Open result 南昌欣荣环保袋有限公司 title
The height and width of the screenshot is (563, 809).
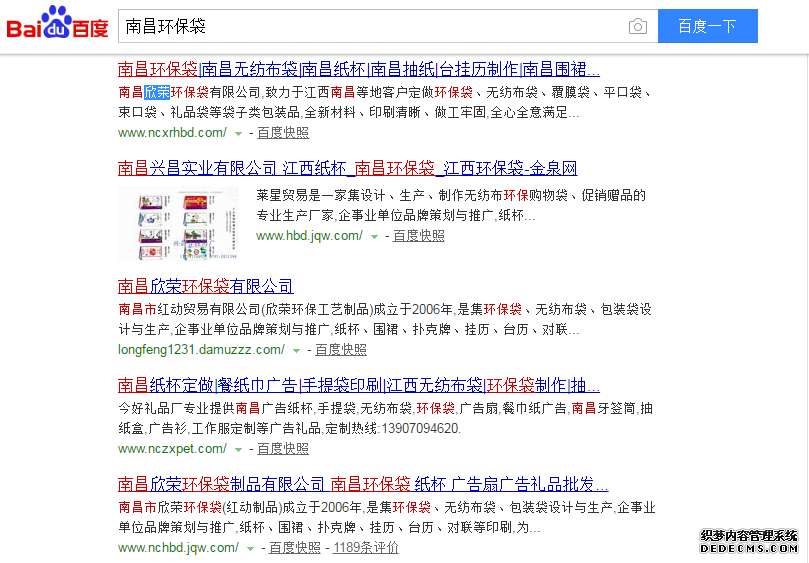(x=205, y=286)
